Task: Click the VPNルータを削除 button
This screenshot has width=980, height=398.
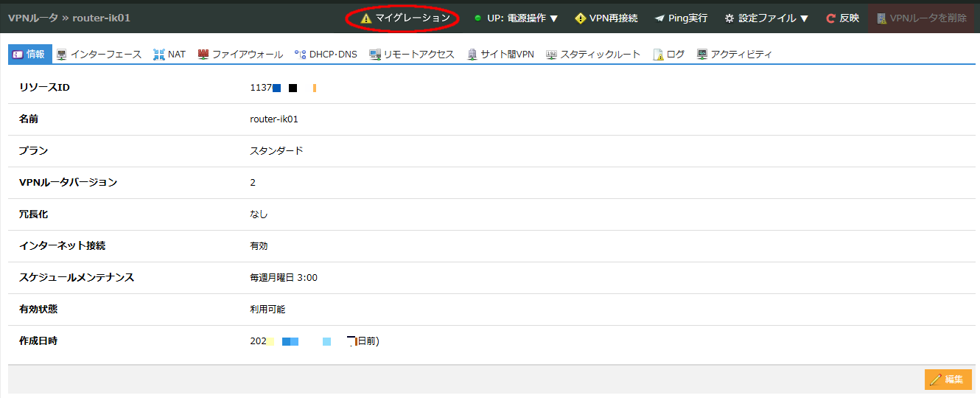Action: (921, 18)
